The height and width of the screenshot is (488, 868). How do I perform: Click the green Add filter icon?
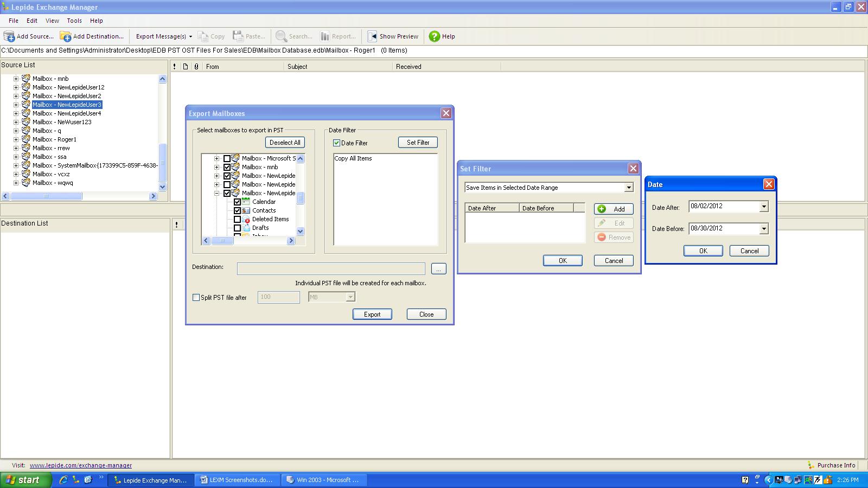click(602, 209)
